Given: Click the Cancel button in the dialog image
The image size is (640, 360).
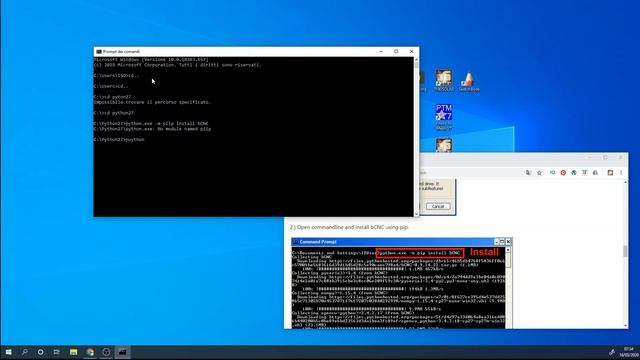Looking at the screenshot, I should click(438, 207).
